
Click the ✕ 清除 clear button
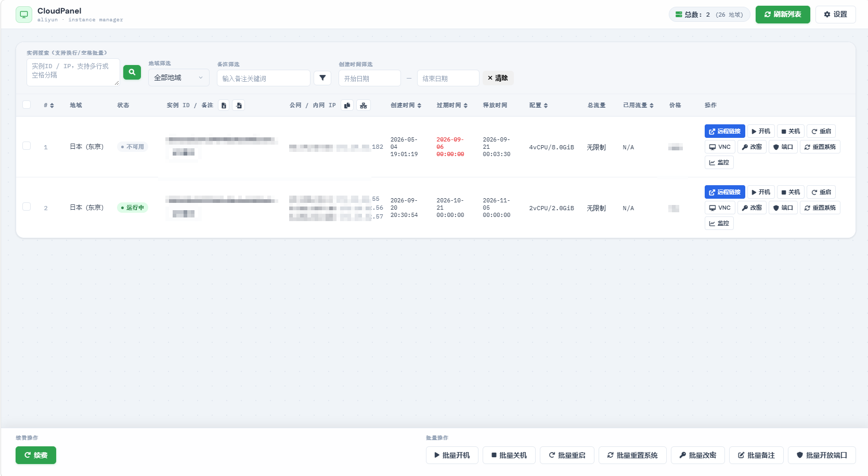(x=498, y=78)
